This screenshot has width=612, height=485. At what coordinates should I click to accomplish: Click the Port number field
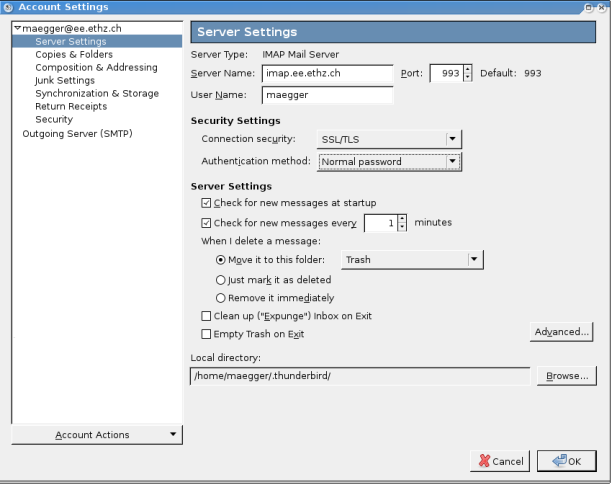[x=447, y=73]
